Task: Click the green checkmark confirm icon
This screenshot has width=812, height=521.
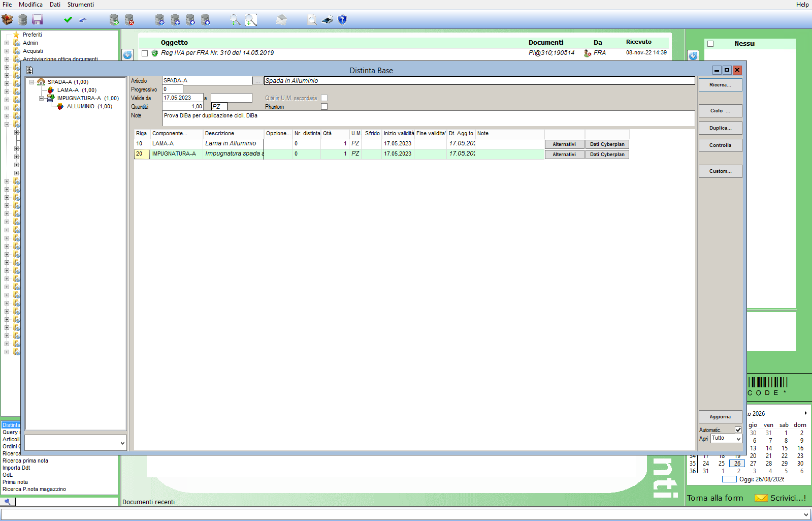Action: (x=68, y=20)
